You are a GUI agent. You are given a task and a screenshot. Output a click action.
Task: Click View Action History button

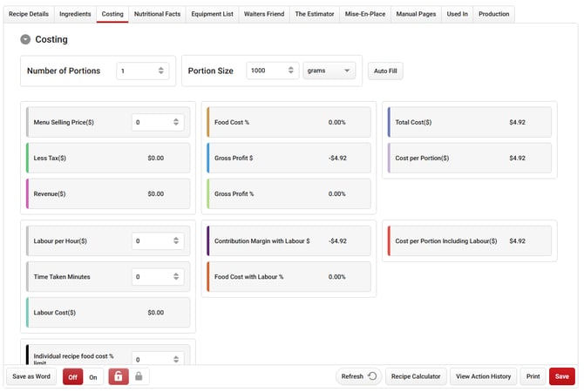pos(483,376)
